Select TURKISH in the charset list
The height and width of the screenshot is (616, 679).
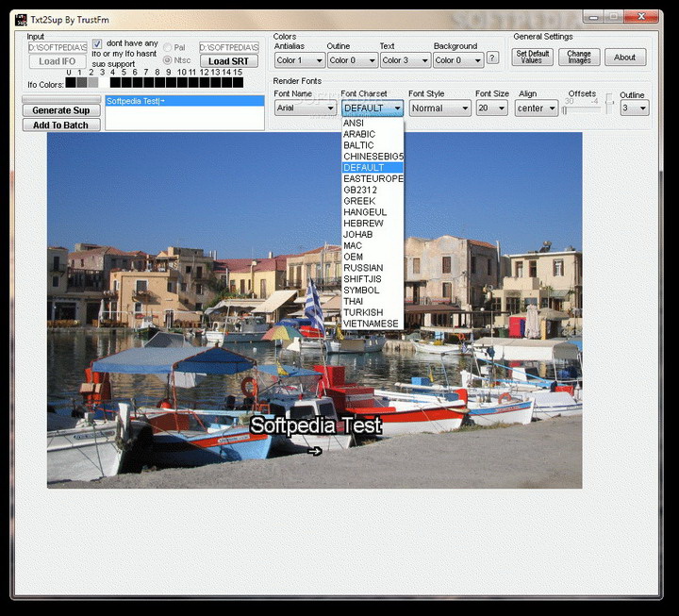373,312
